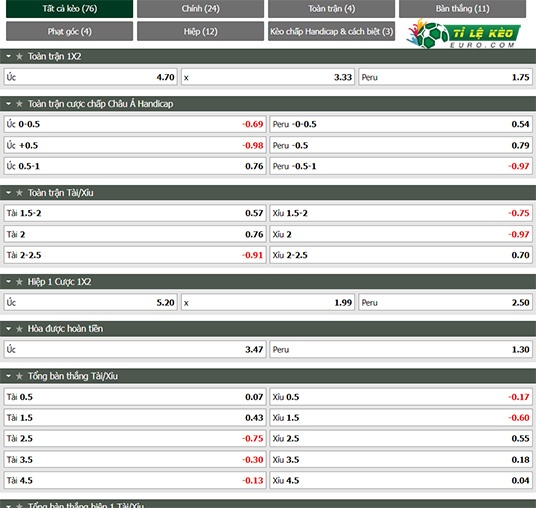
Task: Choose Úc +0.5 odds -0.98
Action: coord(135,145)
